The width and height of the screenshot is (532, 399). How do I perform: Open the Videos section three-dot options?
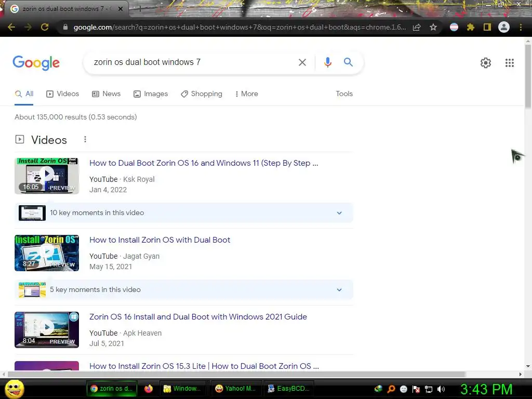click(x=85, y=139)
